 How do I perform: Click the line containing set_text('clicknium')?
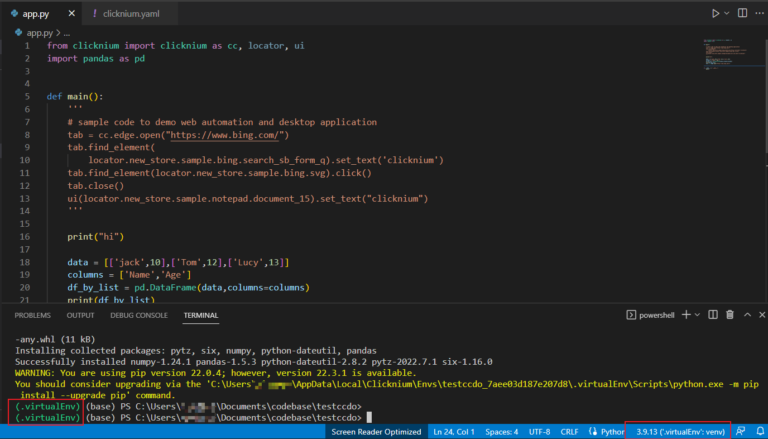pos(266,160)
